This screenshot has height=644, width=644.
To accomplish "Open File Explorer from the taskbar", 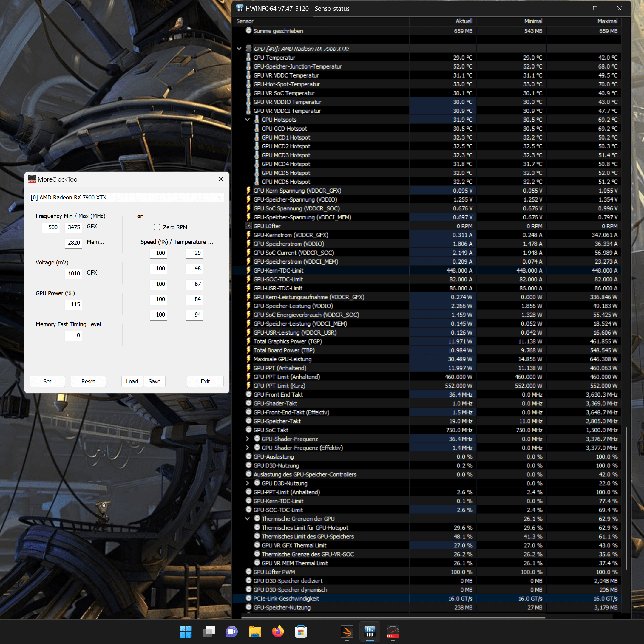I will tap(255, 631).
